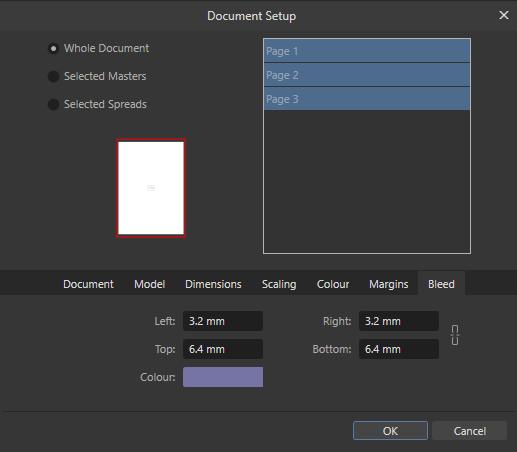The height and width of the screenshot is (452, 517).
Task: Open the Model tab
Action: tap(149, 284)
